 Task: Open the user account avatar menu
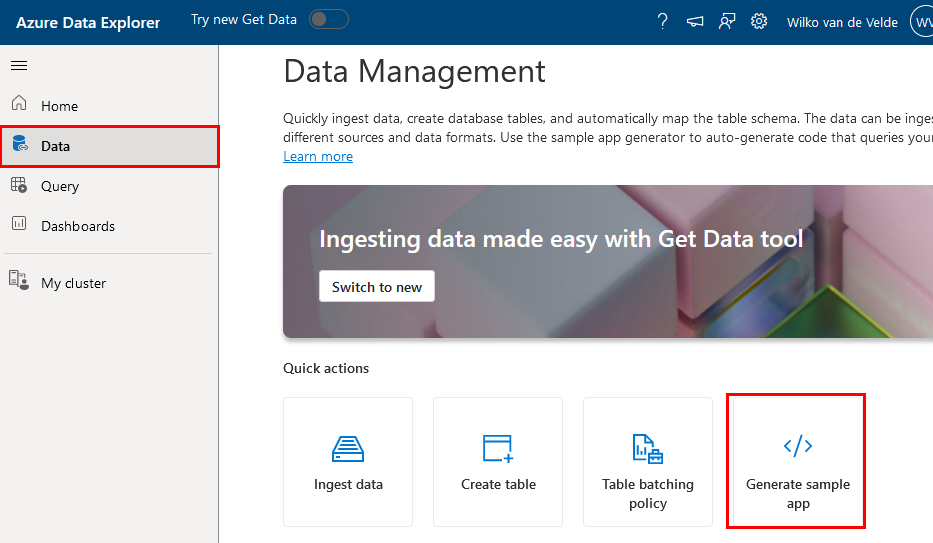pyautogui.click(x=921, y=22)
